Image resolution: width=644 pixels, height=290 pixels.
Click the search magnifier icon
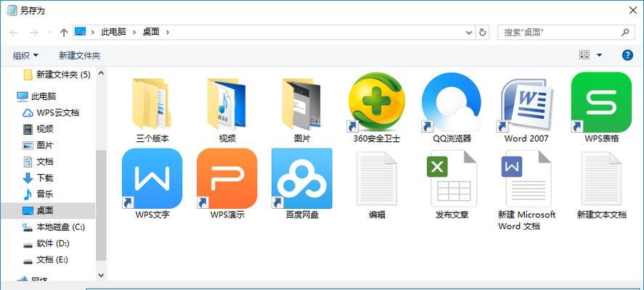[625, 32]
